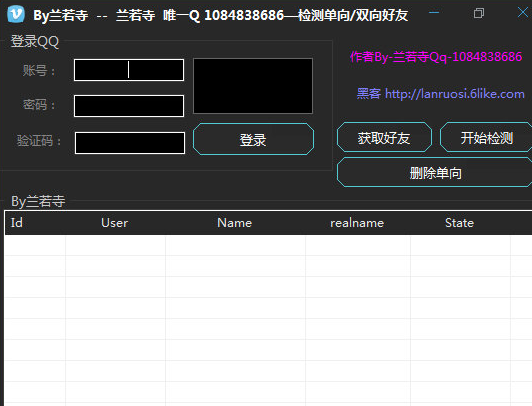Click the 账号 label

pyautogui.click(x=39, y=71)
